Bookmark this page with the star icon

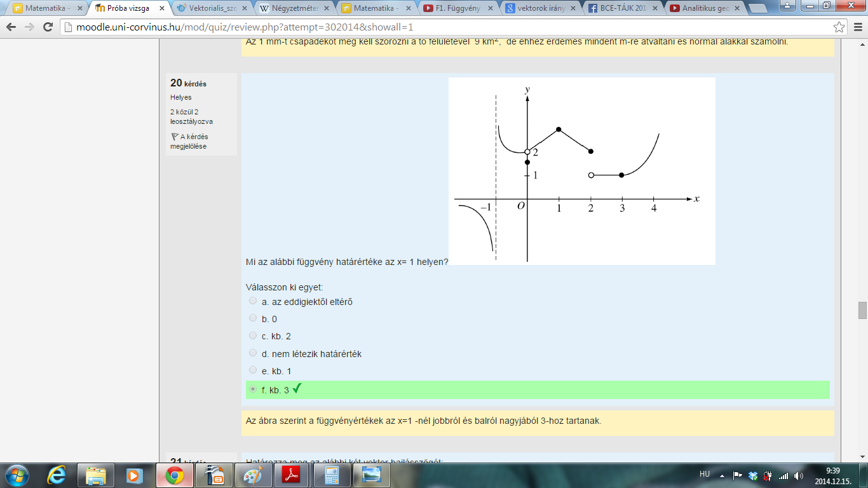point(839,27)
